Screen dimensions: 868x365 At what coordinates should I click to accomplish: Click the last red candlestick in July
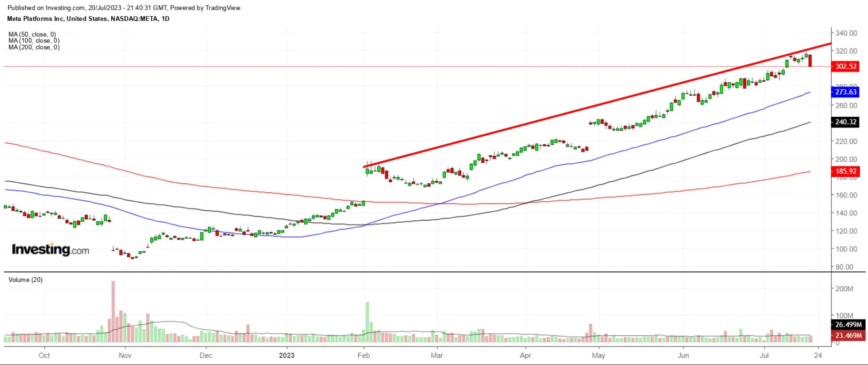810,61
